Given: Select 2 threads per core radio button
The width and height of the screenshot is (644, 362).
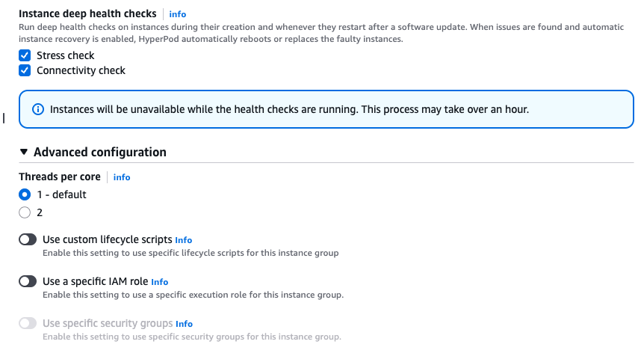Looking at the screenshot, I should click(25, 212).
